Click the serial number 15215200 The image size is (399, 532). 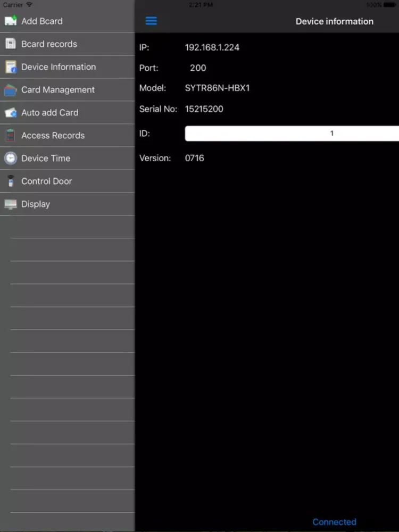pyautogui.click(x=204, y=109)
